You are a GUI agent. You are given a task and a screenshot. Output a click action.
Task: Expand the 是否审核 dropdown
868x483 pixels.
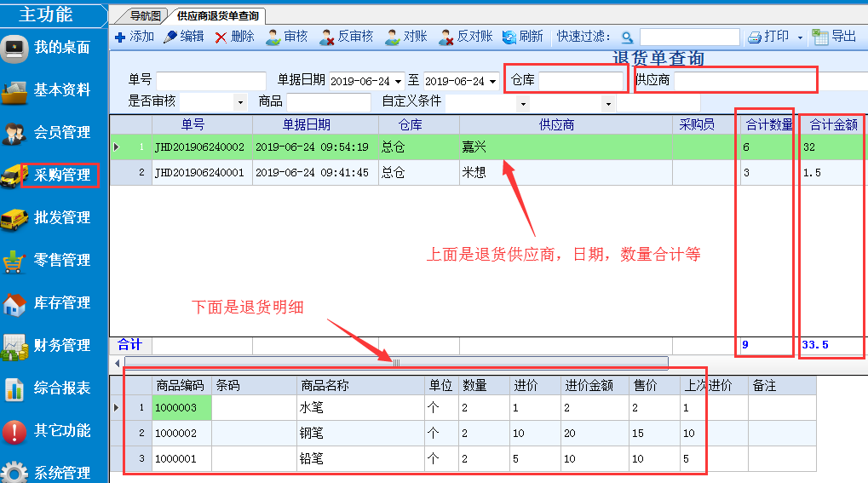(240, 102)
